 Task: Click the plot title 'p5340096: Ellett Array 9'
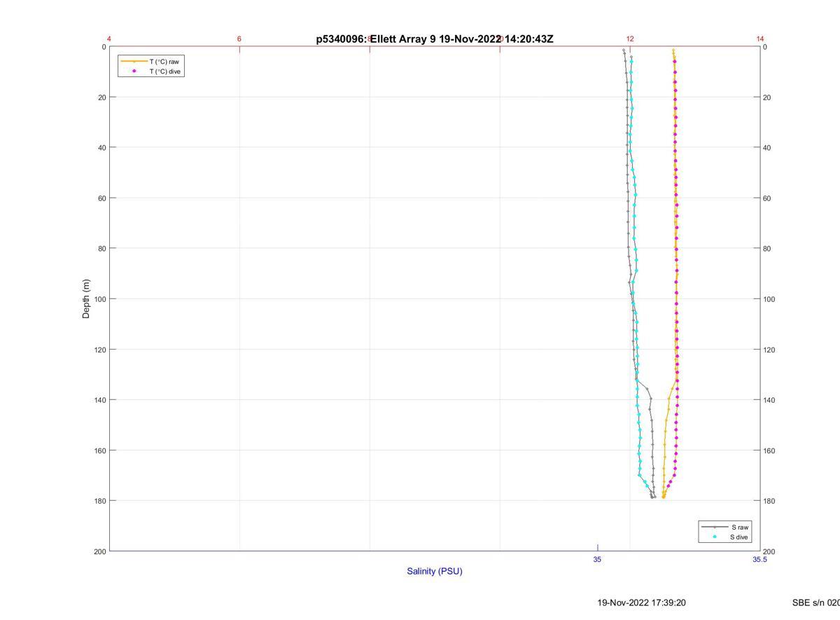coord(376,39)
